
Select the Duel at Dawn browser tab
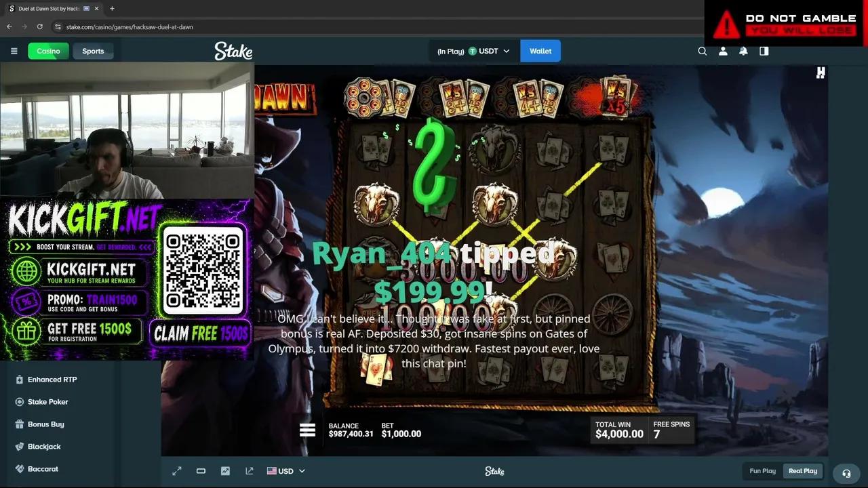pos(53,8)
